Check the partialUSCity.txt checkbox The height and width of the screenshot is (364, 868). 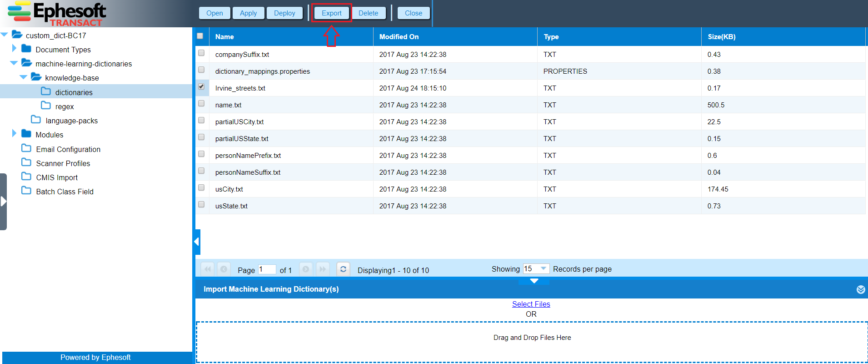[x=201, y=120]
